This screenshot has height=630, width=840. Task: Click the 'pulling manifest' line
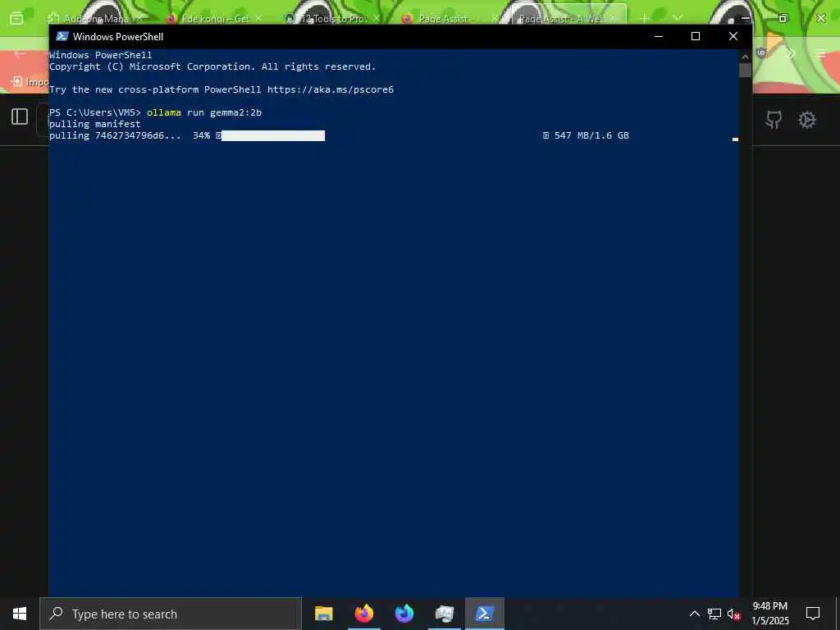(x=95, y=124)
